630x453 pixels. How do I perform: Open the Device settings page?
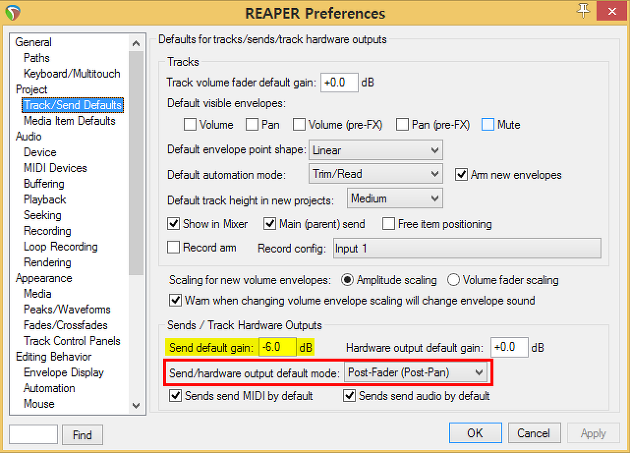40,152
